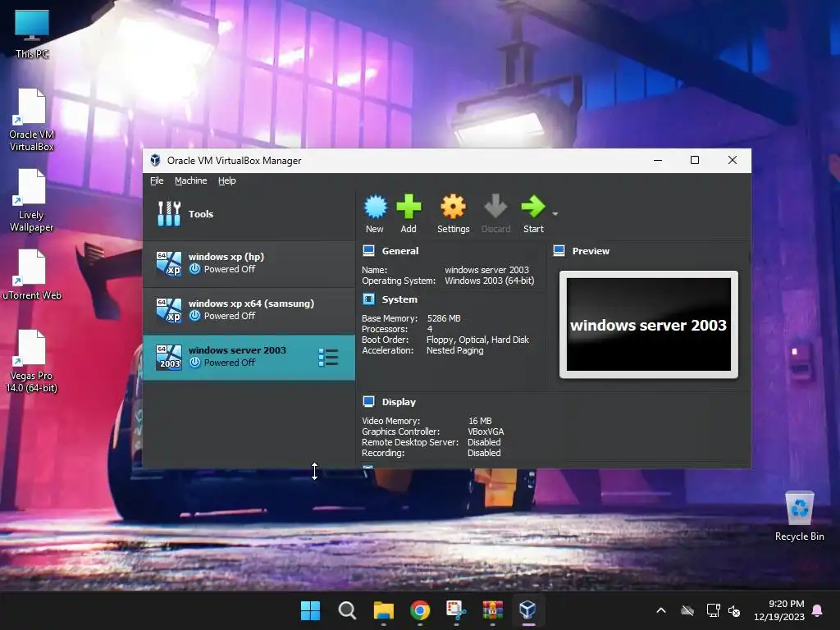Click the windows xp x64 (samsung) OS icon

click(x=169, y=310)
